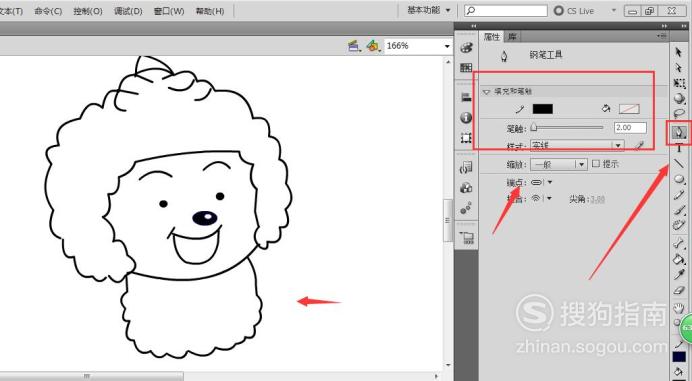This screenshot has width=692, height=381.
Task: Open the 命令(C) menu
Action: pyautogui.click(x=48, y=11)
